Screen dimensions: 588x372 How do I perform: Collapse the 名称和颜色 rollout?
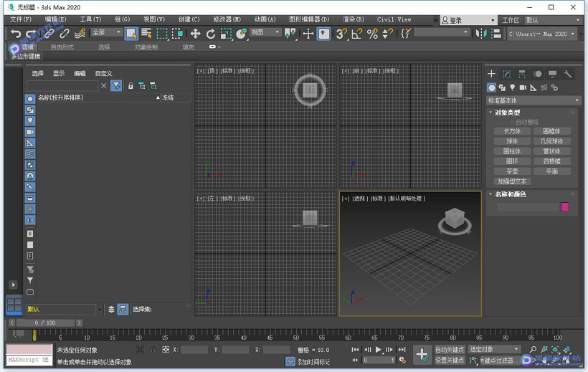pyautogui.click(x=490, y=194)
